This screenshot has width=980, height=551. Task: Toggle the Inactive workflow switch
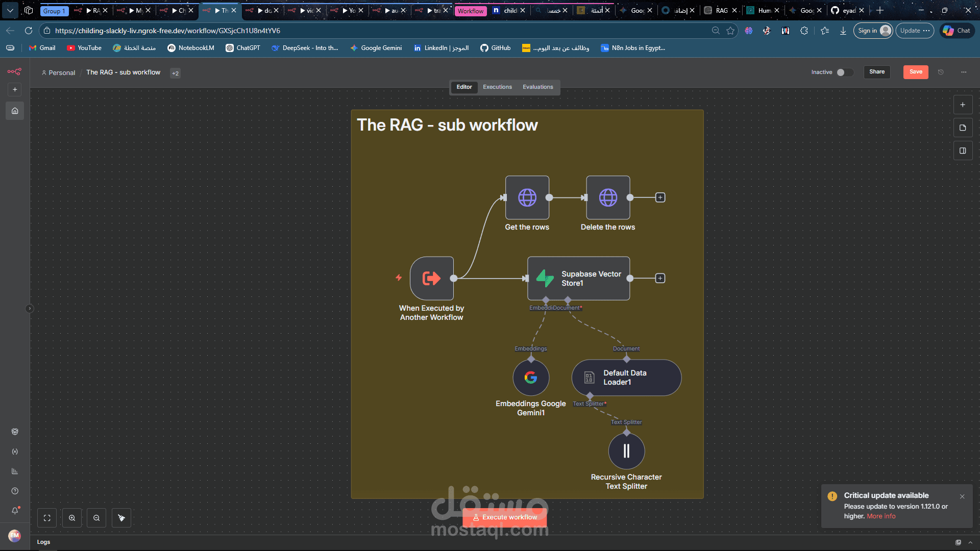tap(844, 72)
